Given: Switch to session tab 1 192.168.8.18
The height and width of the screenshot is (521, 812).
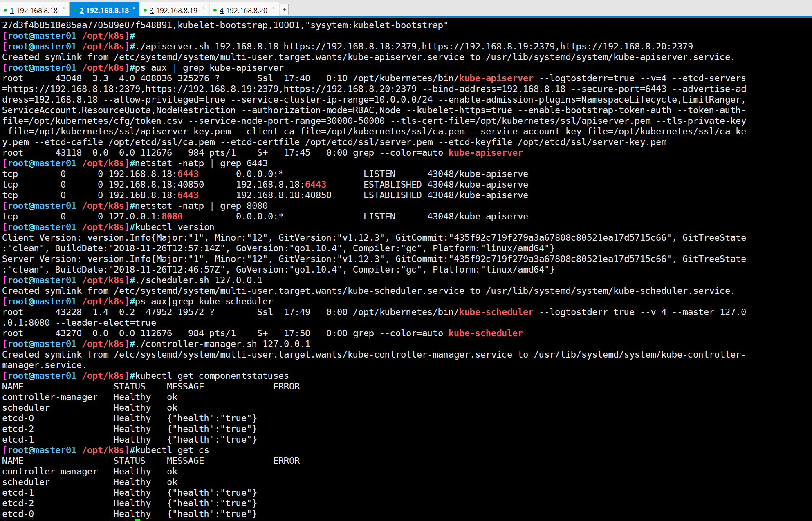Looking at the screenshot, I should click(34, 10).
